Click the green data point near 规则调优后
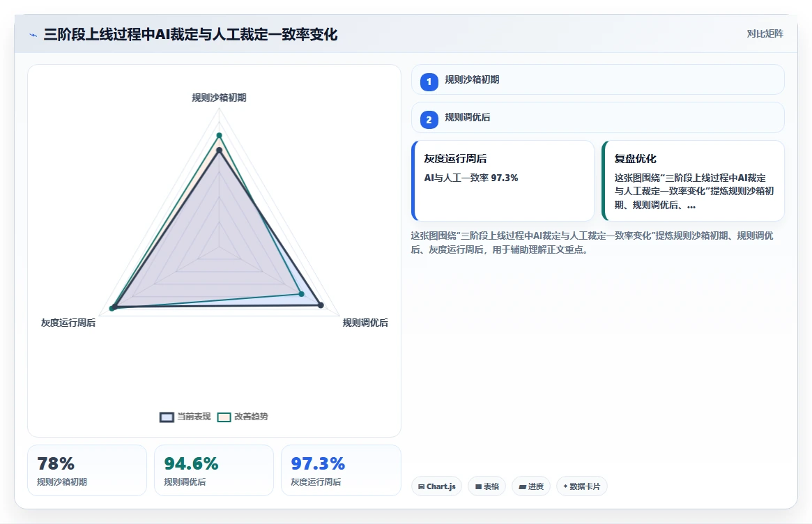 coord(301,293)
